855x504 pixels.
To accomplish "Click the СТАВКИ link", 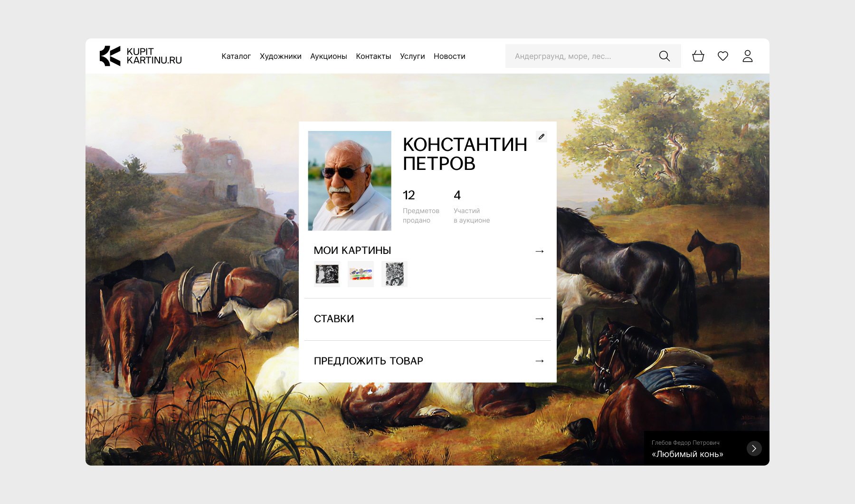I will click(334, 319).
